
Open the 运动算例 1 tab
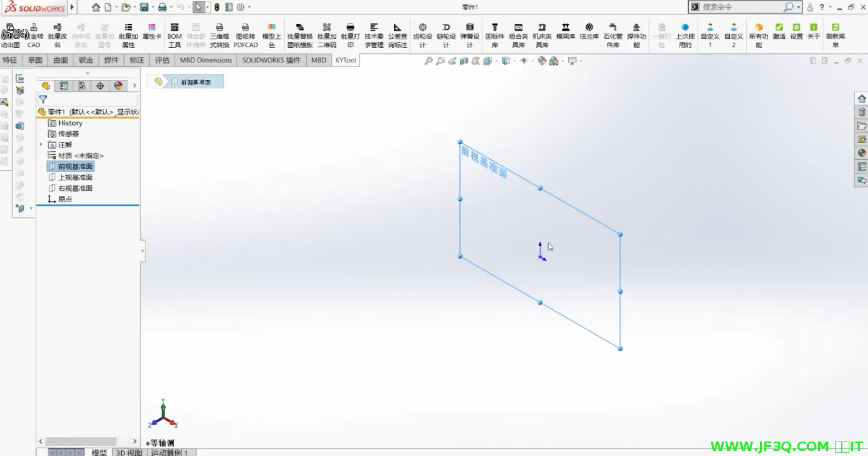click(x=169, y=452)
